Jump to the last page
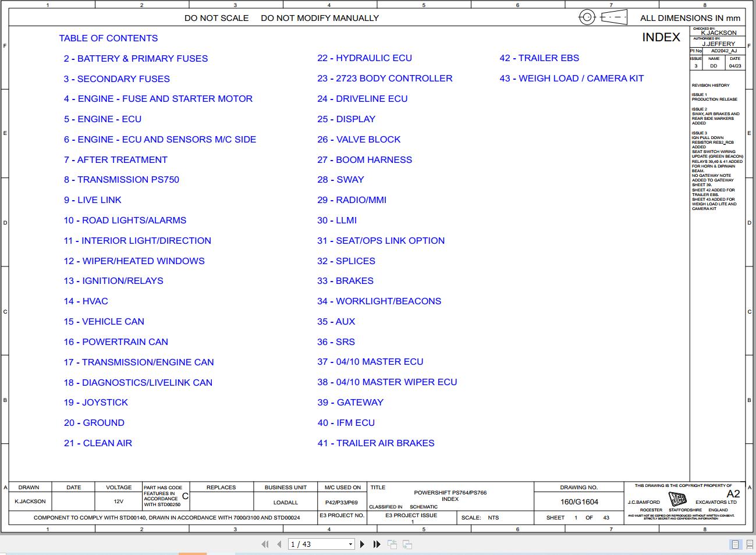The width and height of the screenshot is (756, 555). [377, 544]
